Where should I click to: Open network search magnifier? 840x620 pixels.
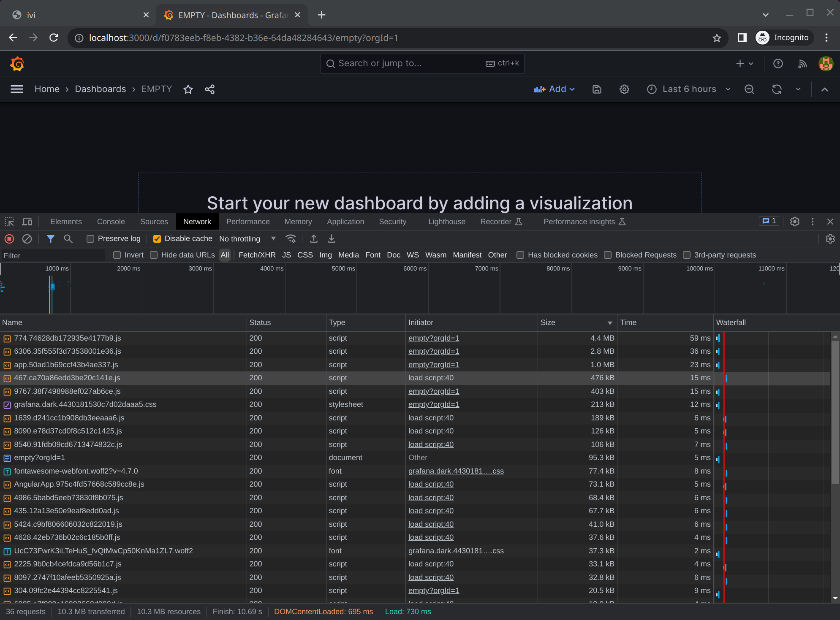[68, 239]
